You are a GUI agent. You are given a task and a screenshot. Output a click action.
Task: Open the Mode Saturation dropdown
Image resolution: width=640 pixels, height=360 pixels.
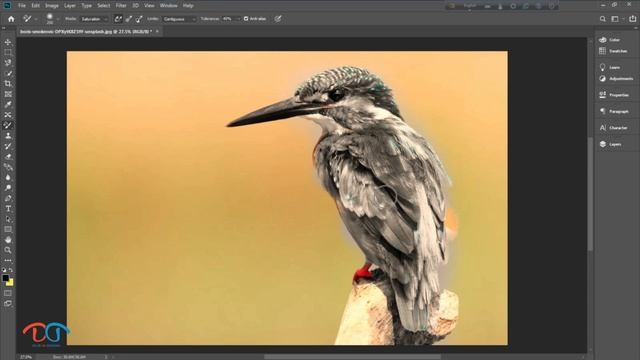[94, 19]
